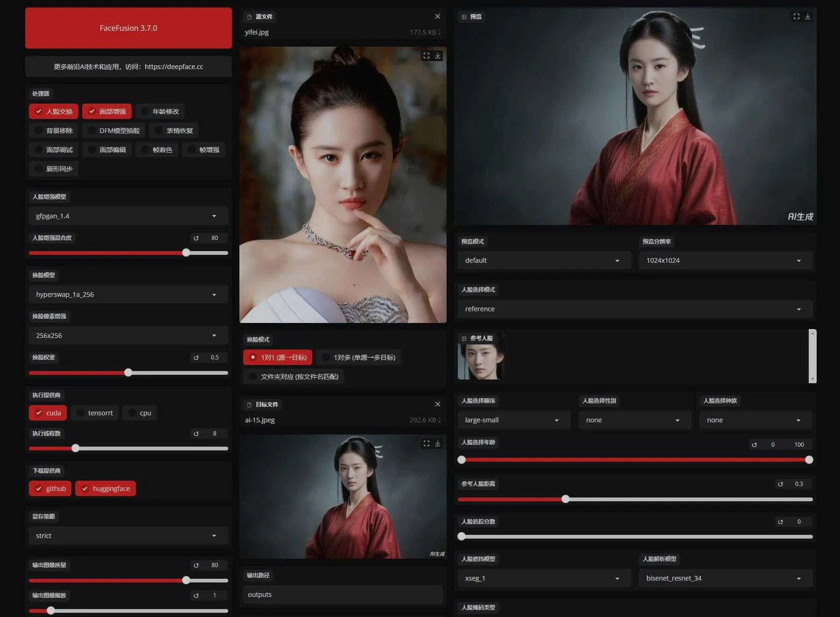Click download arrow beside 292.6 KB
The width and height of the screenshot is (840, 617).
coord(440,420)
